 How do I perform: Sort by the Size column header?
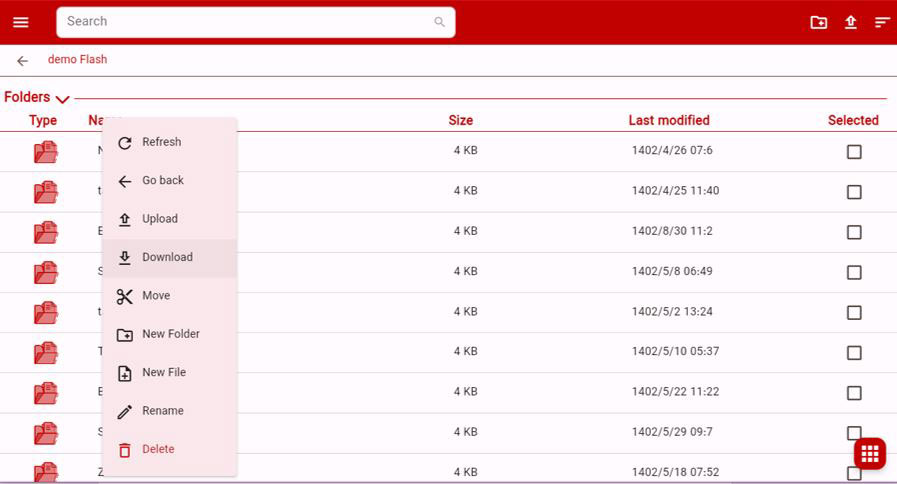pos(460,120)
